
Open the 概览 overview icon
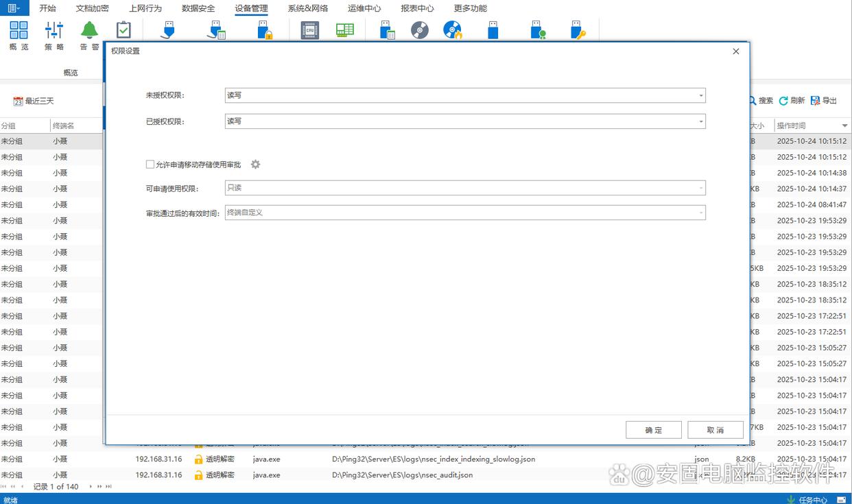19,31
